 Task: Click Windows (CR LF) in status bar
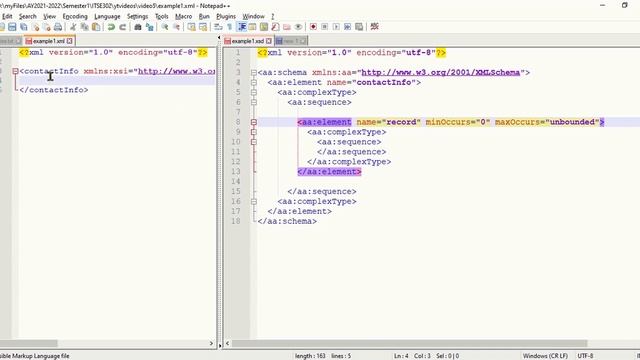coord(545,356)
